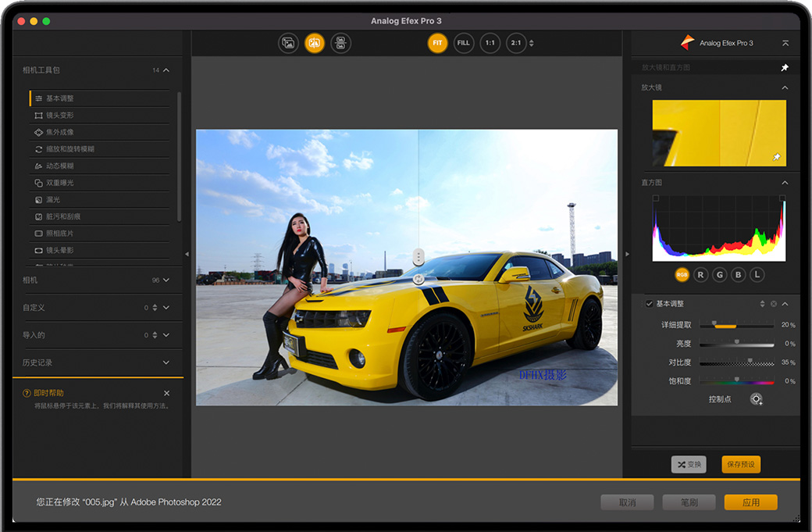Click the 应用 apply button
This screenshot has height=532, width=812.
(750, 502)
